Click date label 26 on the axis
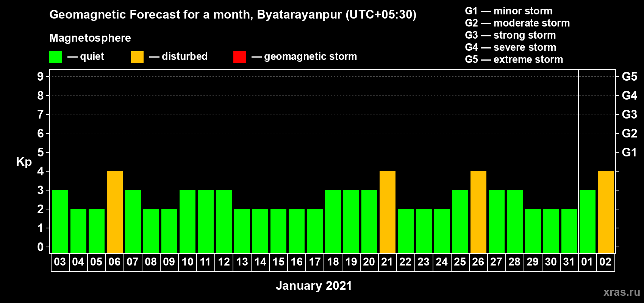Screen dimensions: 644x303 478,262
